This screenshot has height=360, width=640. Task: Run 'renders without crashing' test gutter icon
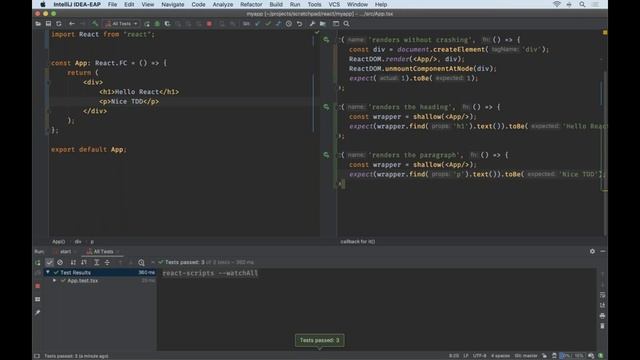click(x=326, y=40)
